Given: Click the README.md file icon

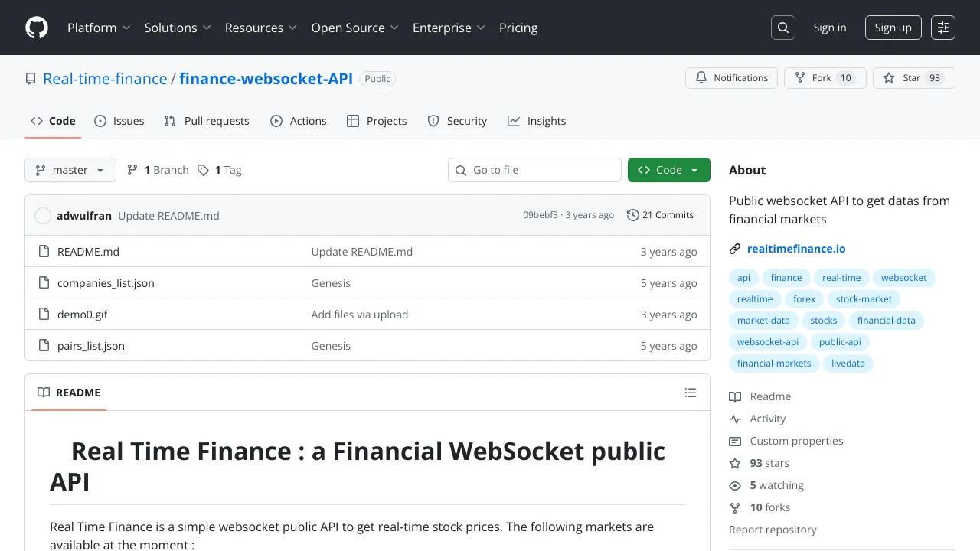Looking at the screenshot, I should pyautogui.click(x=44, y=252).
